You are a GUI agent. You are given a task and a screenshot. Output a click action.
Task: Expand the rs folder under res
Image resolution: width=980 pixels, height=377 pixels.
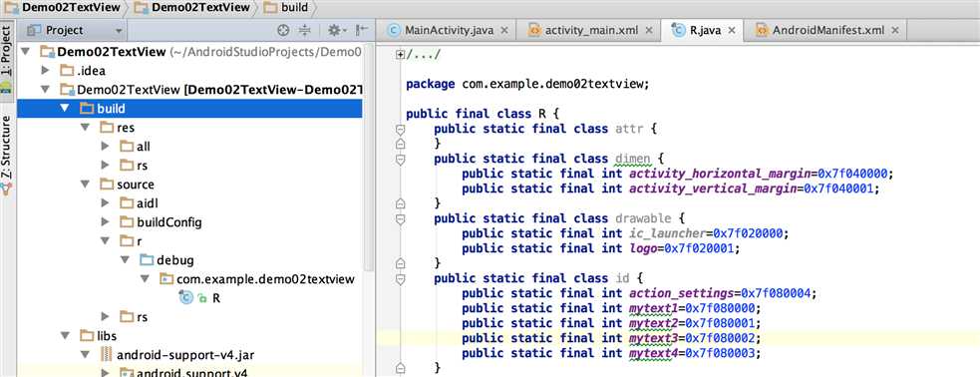coord(105,165)
